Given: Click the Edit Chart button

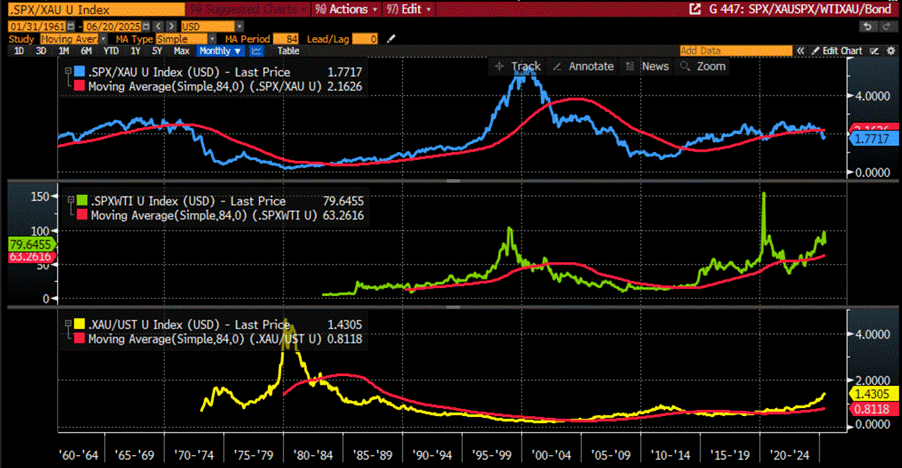Looking at the screenshot, I should 837,51.
